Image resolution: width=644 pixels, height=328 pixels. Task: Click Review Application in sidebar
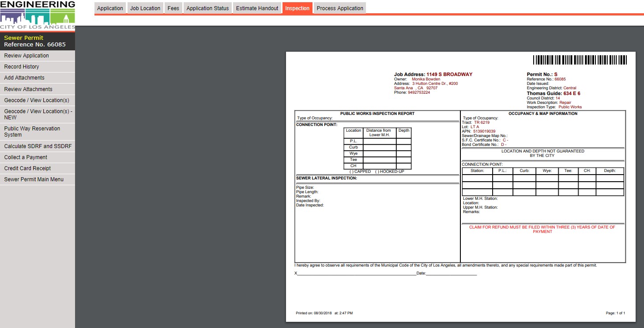pos(38,56)
